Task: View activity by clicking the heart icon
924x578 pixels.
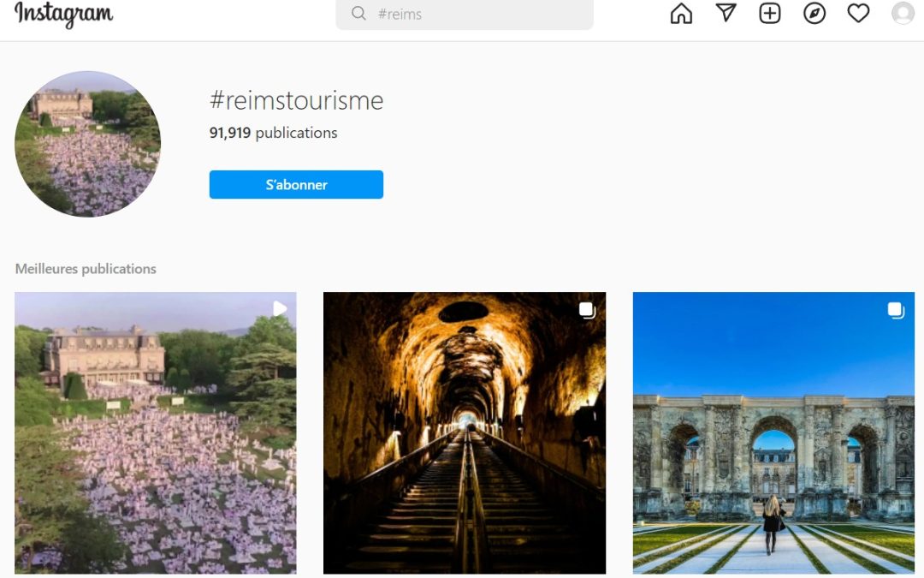Action: point(858,14)
